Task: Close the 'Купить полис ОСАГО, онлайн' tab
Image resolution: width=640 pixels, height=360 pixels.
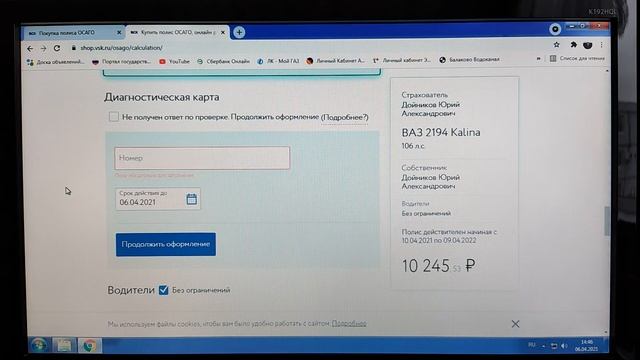Action: pos(223,32)
